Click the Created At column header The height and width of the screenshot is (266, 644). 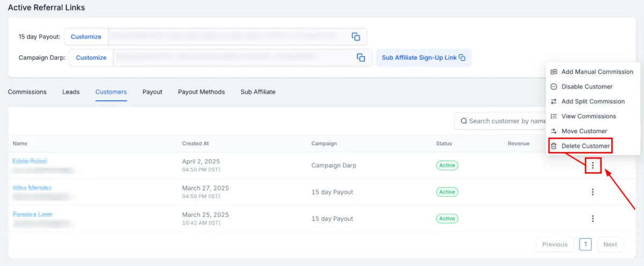(x=195, y=143)
